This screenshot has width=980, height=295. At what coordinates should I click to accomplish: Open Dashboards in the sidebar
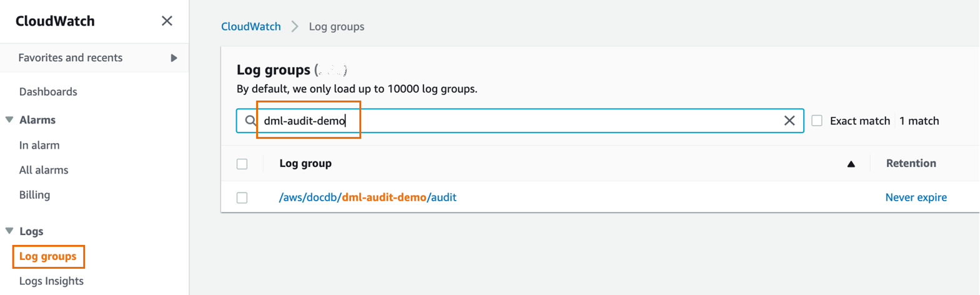coord(48,92)
